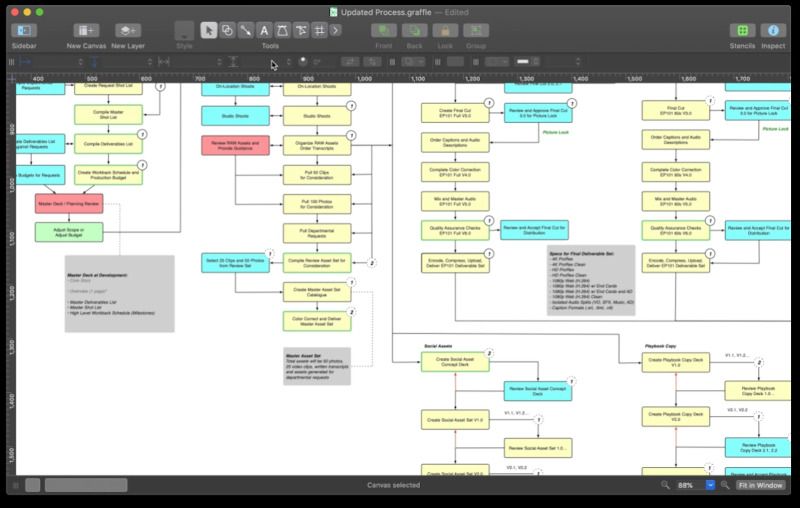Select the cyan Studio Shoots box
This screenshot has width=800, height=508.
(x=235, y=116)
